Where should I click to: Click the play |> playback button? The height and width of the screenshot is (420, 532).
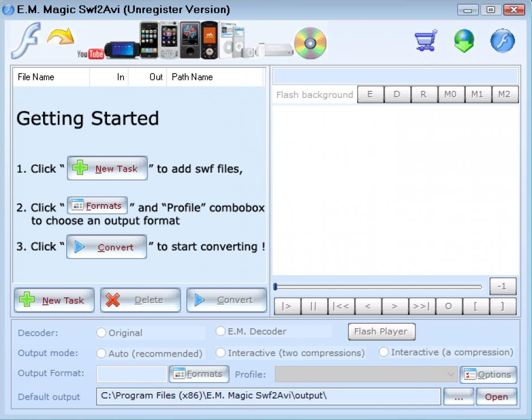pyautogui.click(x=287, y=306)
